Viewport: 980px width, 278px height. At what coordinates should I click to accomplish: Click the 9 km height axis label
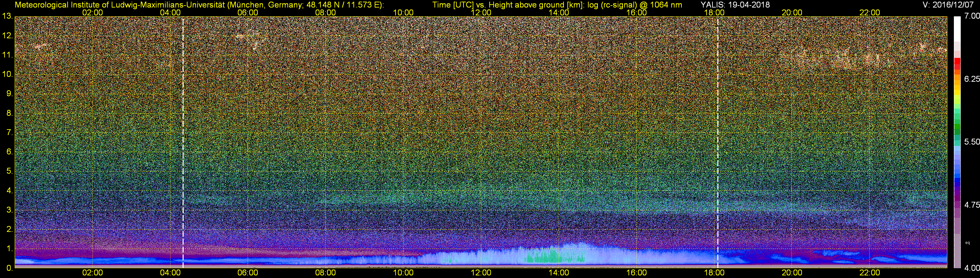point(9,94)
